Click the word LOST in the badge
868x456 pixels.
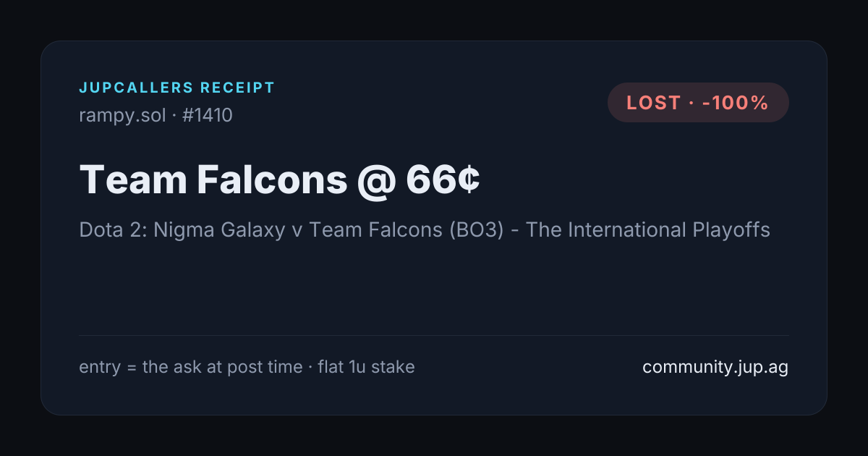(654, 103)
